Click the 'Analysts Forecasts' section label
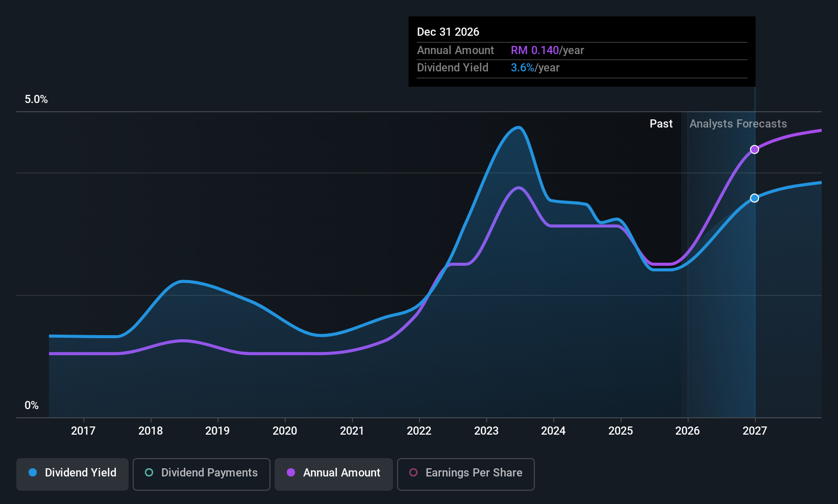Image resolution: width=838 pixels, height=504 pixels. click(738, 124)
